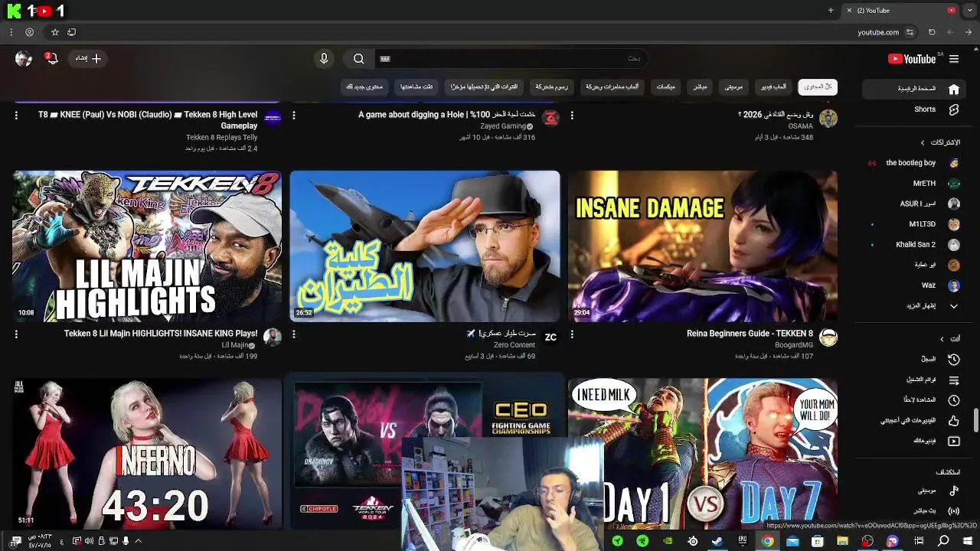Screen dimensions: 980x551
Task: Click the Zayed Gaming channel avatar
Action: click(550, 118)
